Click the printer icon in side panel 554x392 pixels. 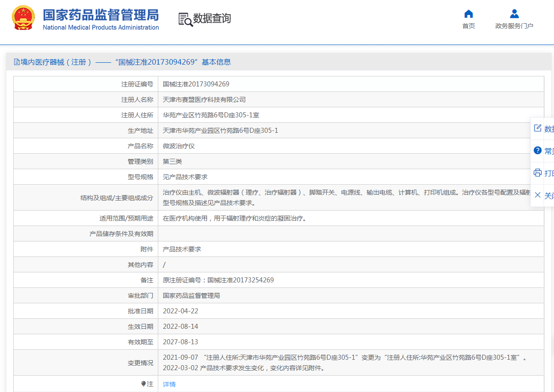coord(538,173)
